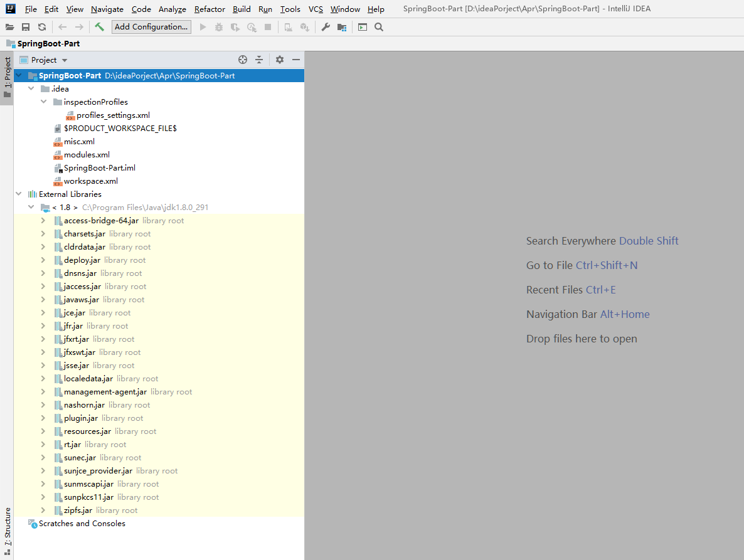Click the Back navigation arrow
This screenshot has height=560, width=744.
[x=62, y=27]
